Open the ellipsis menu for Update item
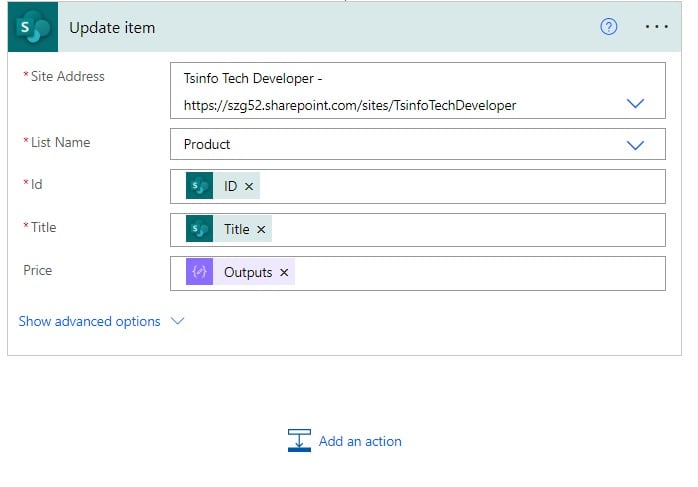This screenshot has height=487, width=698. click(657, 27)
